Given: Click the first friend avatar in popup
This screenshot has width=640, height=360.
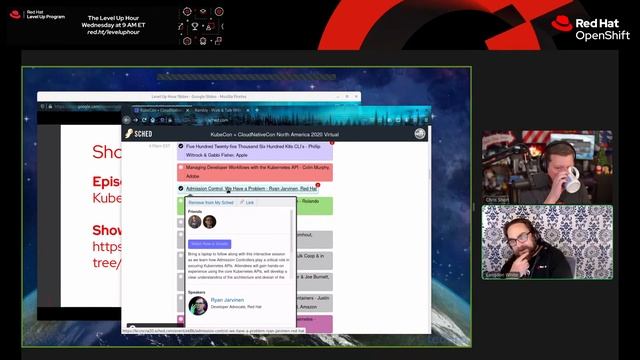Looking at the screenshot, I should click(195, 222).
